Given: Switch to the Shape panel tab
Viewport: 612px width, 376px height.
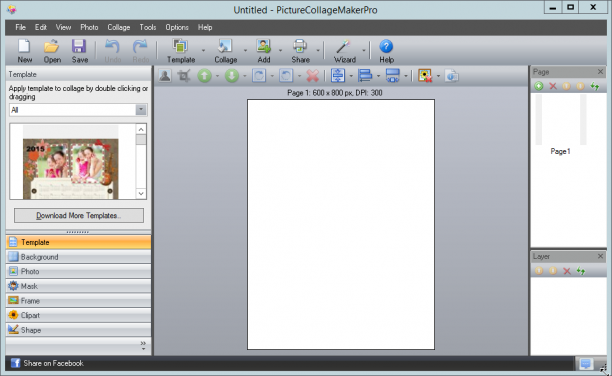Looking at the screenshot, I should coord(78,330).
